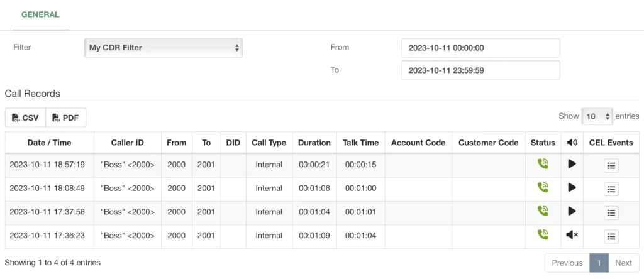
Task: Export call records as PDF
Action: point(65,118)
